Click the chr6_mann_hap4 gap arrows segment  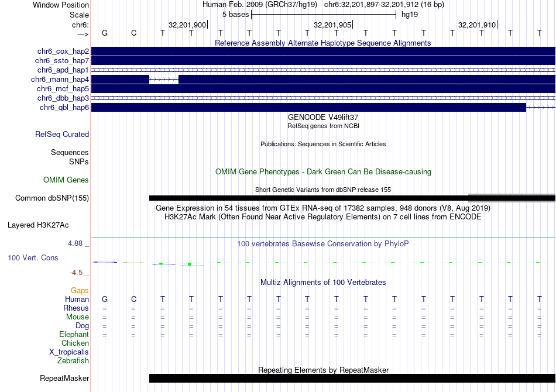pos(164,80)
